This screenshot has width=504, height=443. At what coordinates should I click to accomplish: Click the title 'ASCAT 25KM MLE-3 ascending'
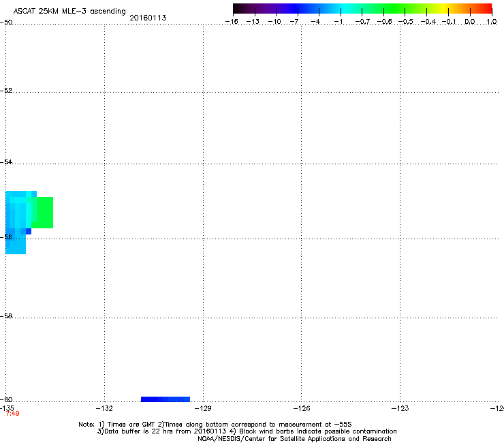click(x=69, y=12)
